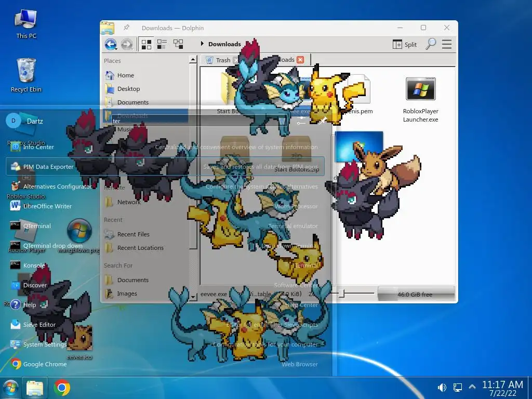Select This PC desktop icon
Image resolution: width=532 pixels, height=399 pixels.
(26, 24)
